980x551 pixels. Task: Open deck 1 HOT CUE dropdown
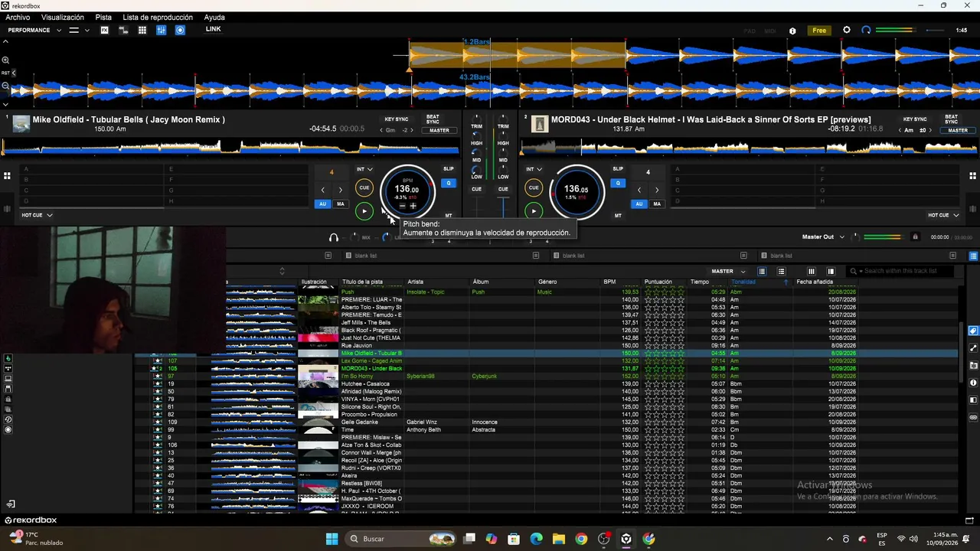37,215
